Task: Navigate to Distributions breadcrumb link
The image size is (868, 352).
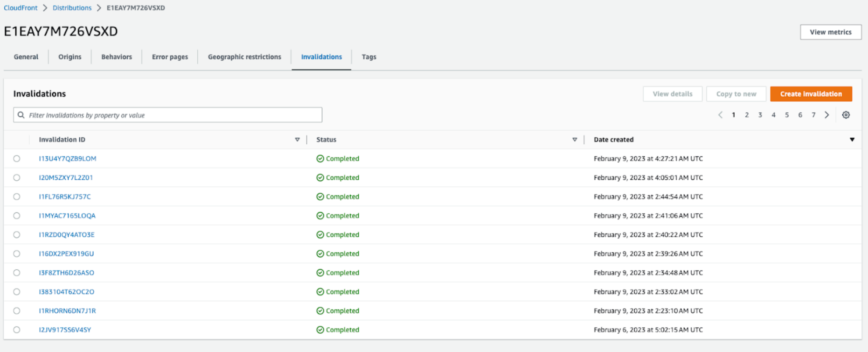Action: click(x=72, y=8)
